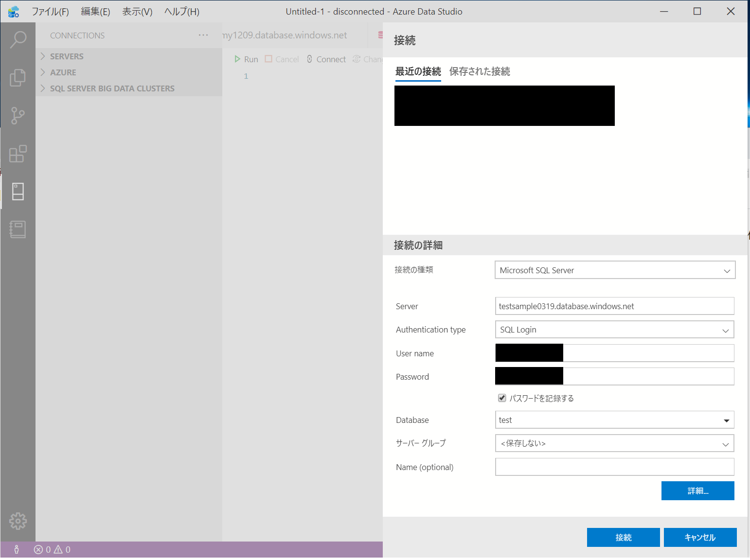Screen dimensions: 750x560
Task: Open the Notebooks icon
Action: (18, 229)
